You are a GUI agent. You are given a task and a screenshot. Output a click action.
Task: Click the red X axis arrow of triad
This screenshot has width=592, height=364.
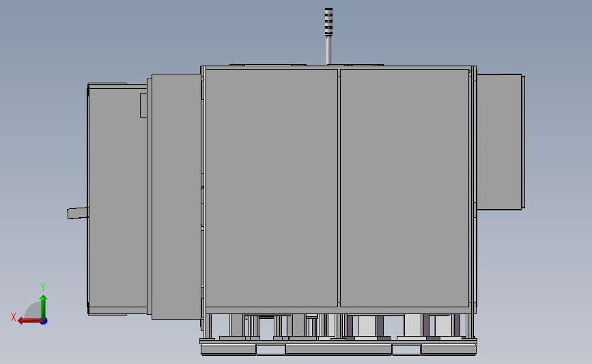tap(29, 321)
